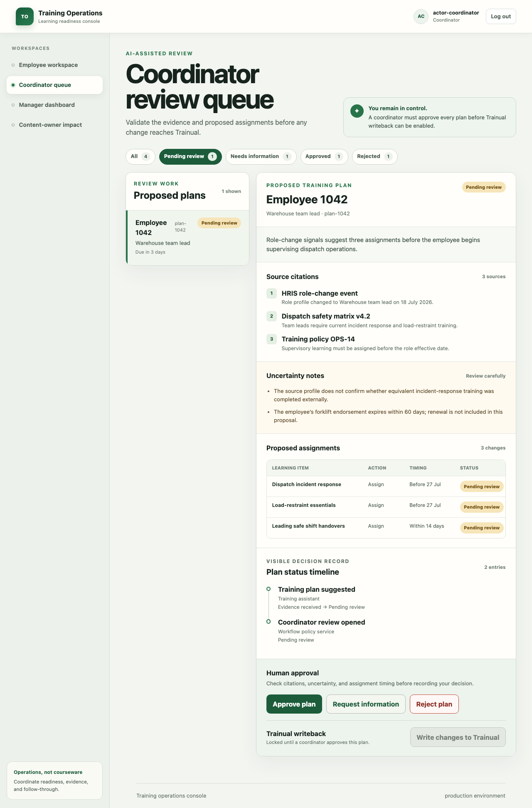This screenshot has height=808, width=532.
Task: Click the AC user avatar
Action: tap(421, 17)
